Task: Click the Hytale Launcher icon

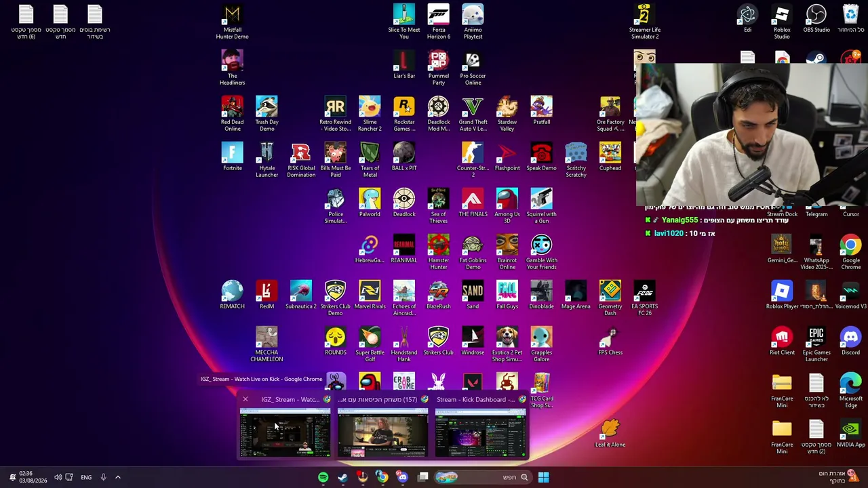Action: (x=267, y=160)
